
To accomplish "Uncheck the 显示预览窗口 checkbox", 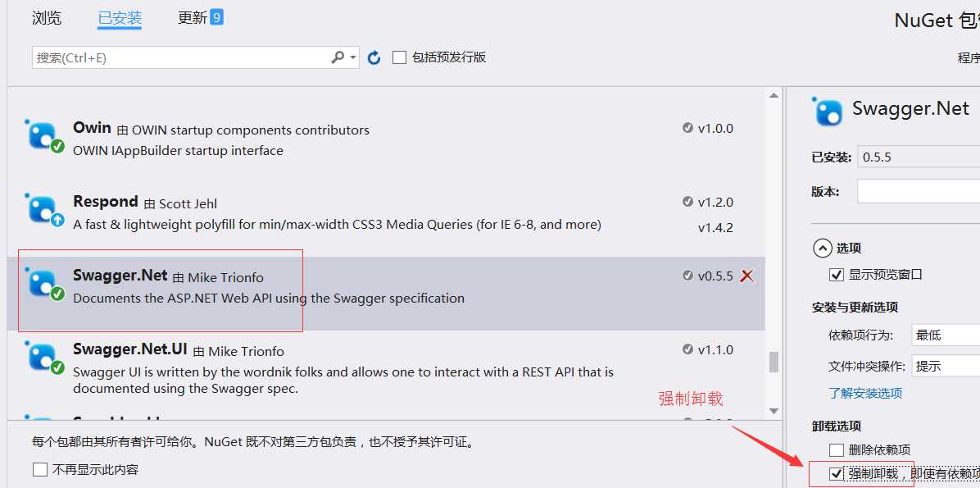I will pos(836,275).
